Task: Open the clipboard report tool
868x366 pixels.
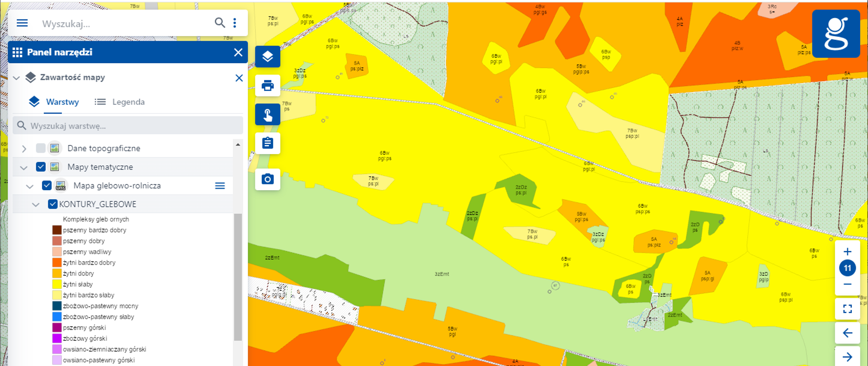Action: [268, 143]
